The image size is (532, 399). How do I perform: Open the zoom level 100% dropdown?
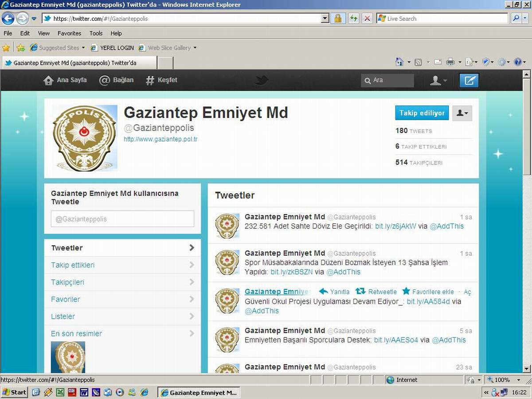click(519, 380)
